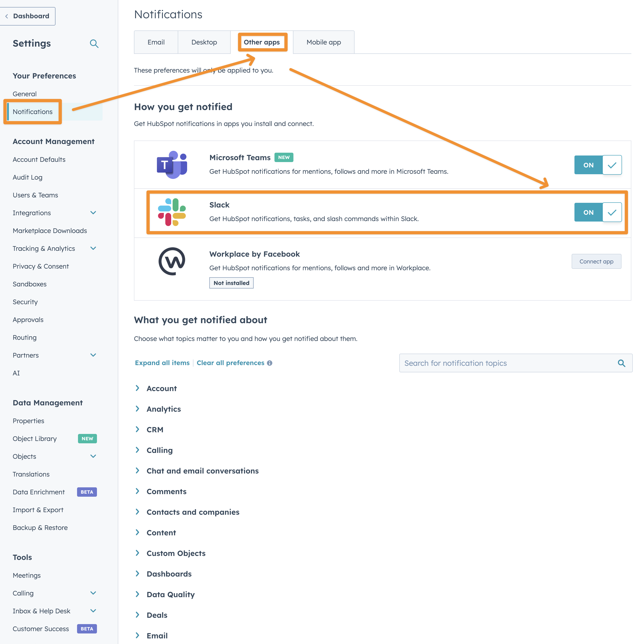Click the back arrow on Dashboard button
Screen dimensions: 644x644
(7, 16)
